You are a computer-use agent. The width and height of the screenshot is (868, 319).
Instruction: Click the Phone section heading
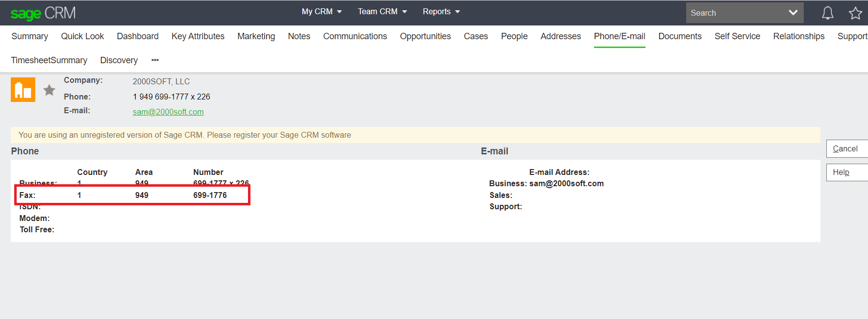coord(25,151)
